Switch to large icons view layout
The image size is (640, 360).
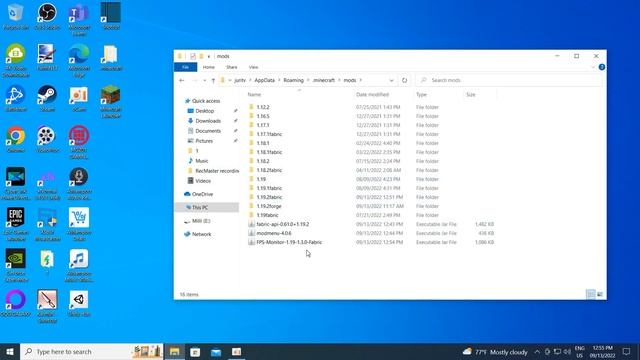point(600,294)
